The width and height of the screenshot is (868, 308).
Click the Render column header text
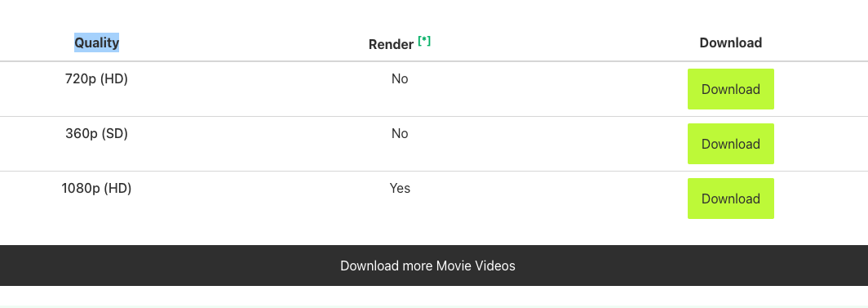[391, 44]
